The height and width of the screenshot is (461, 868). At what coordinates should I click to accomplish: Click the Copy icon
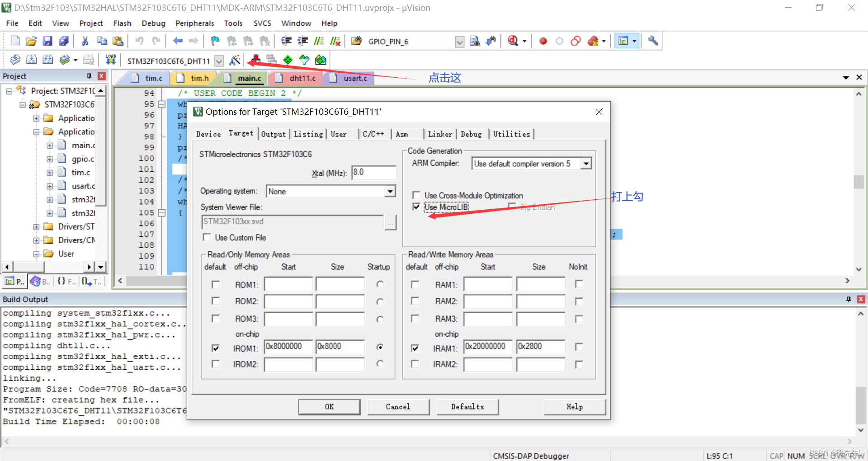(x=102, y=41)
